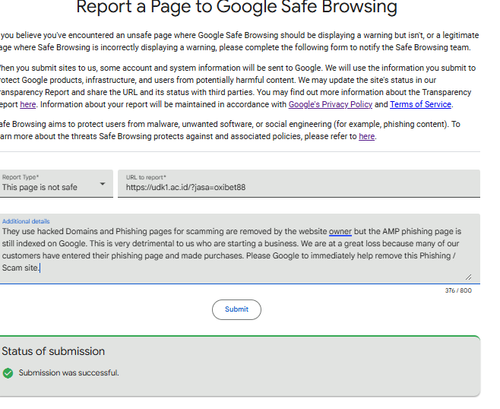Click the 'Submission was successful.' text
Viewport: 500px width, 409px height.
(x=69, y=373)
